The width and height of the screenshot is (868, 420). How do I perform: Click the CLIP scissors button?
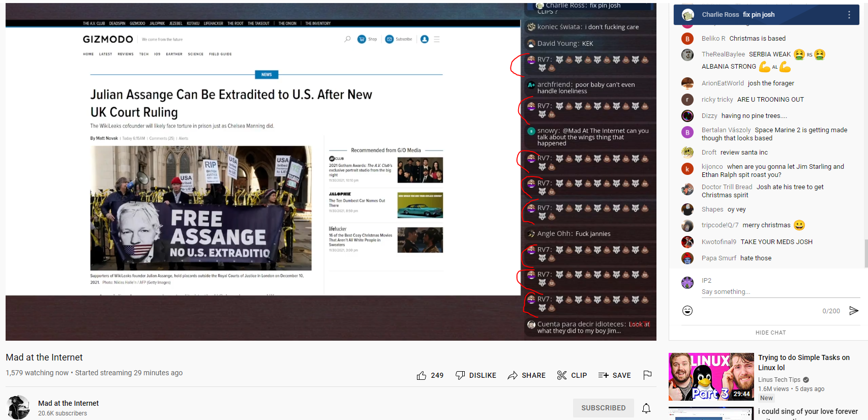572,375
